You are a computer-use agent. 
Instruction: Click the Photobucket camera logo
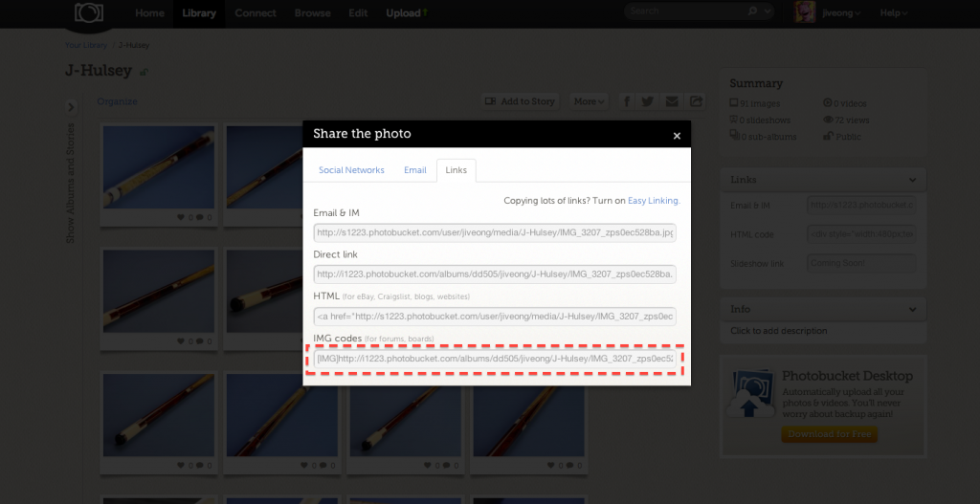pos(89,12)
